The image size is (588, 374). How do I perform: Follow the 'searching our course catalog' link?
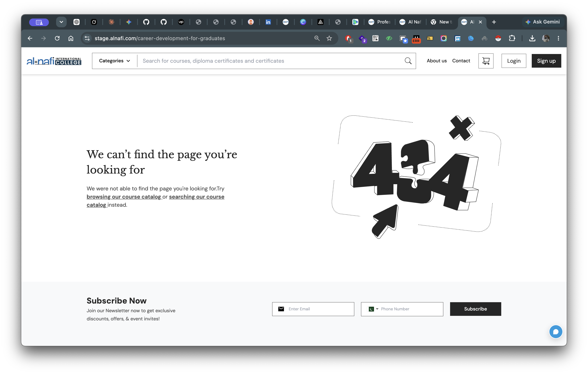(x=156, y=201)
